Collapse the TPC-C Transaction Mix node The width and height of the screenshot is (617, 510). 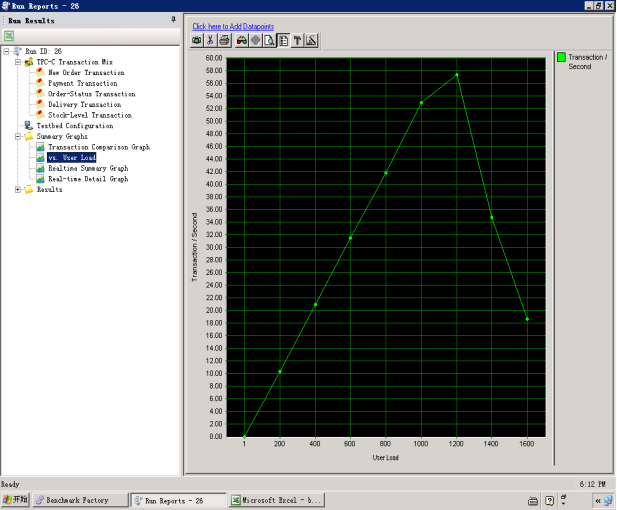(18, 62)
